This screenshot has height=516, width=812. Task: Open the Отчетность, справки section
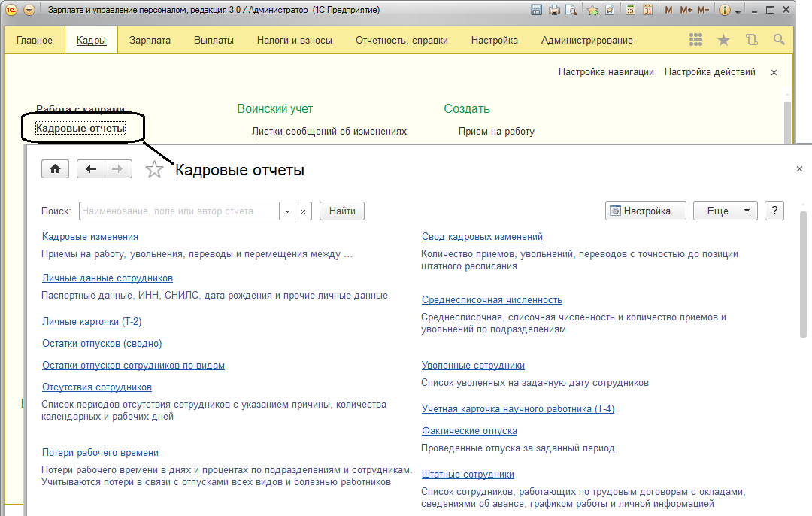click(401, 41)
